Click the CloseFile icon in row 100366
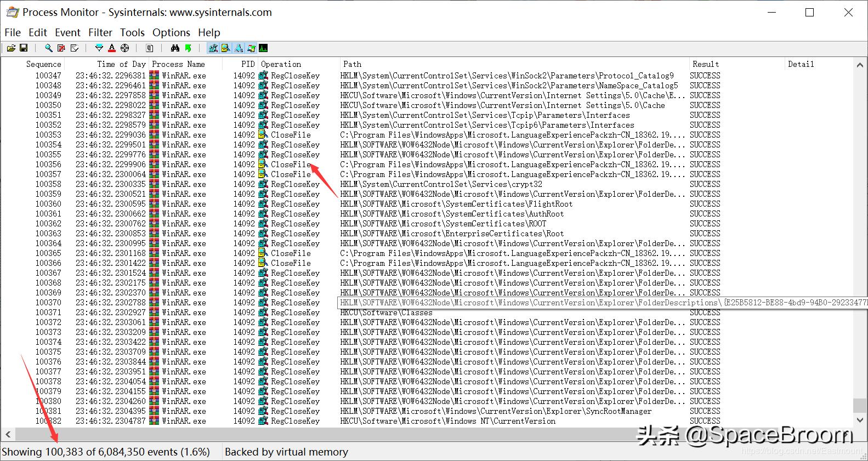 [x=263, y=263]
